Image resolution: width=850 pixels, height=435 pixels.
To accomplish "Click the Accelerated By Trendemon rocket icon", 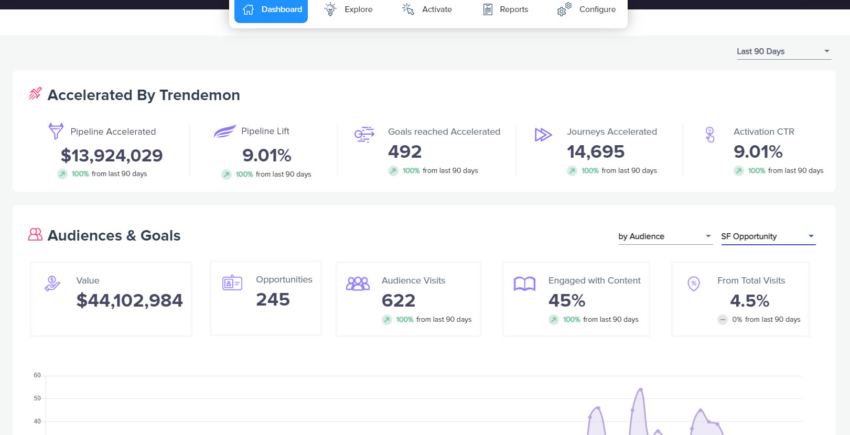I will (35, 94).
